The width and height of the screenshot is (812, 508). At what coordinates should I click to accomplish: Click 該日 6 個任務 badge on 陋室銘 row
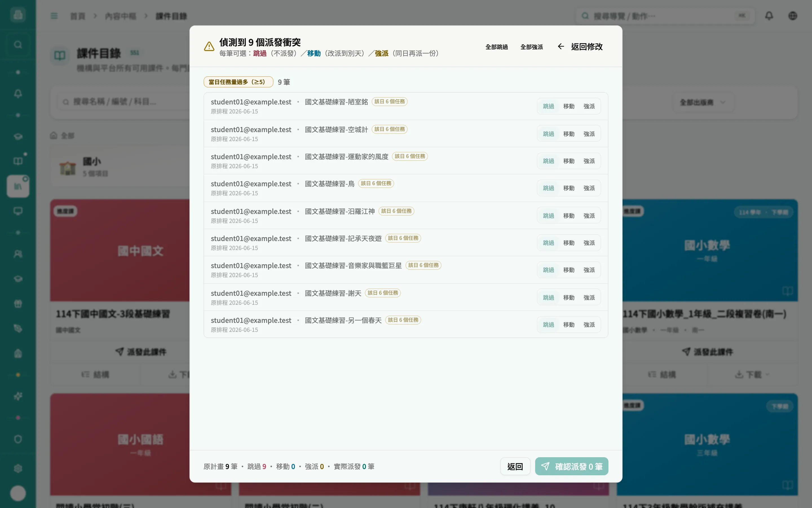[x=389, y=102]
